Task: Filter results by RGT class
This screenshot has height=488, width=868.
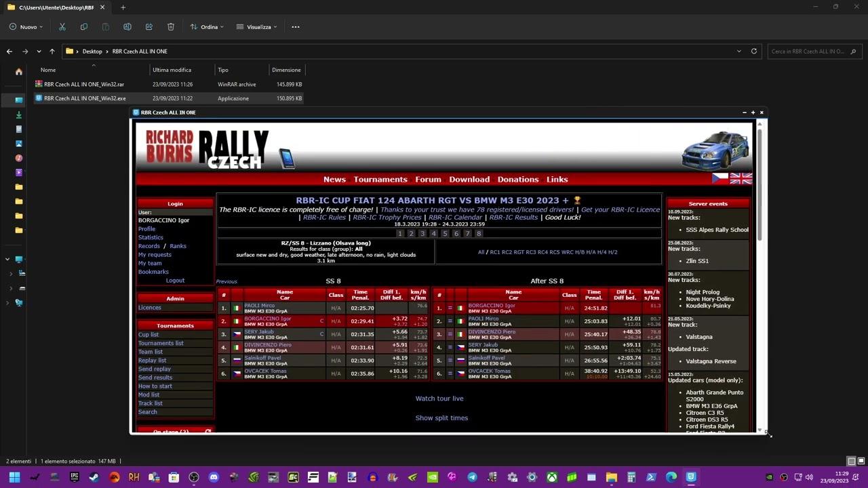Action: tap(519, 252)
